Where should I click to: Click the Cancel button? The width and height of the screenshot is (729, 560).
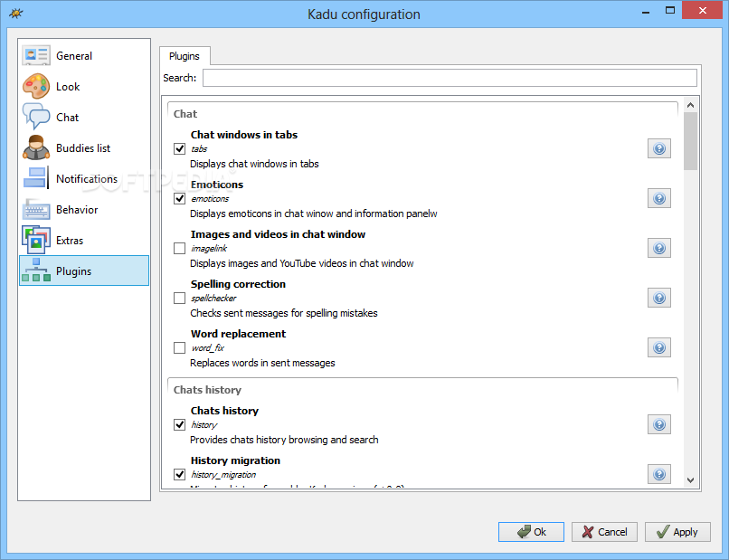604,532
